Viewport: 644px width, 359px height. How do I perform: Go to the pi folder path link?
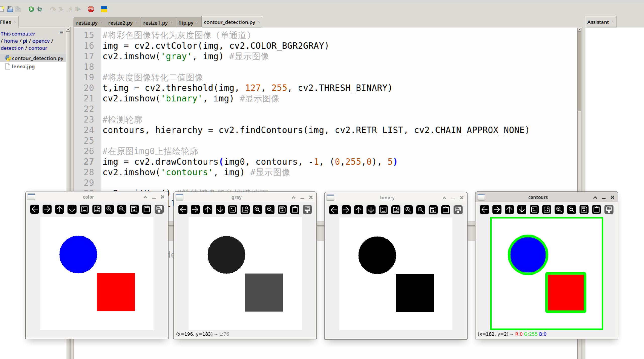coord(25,41)
